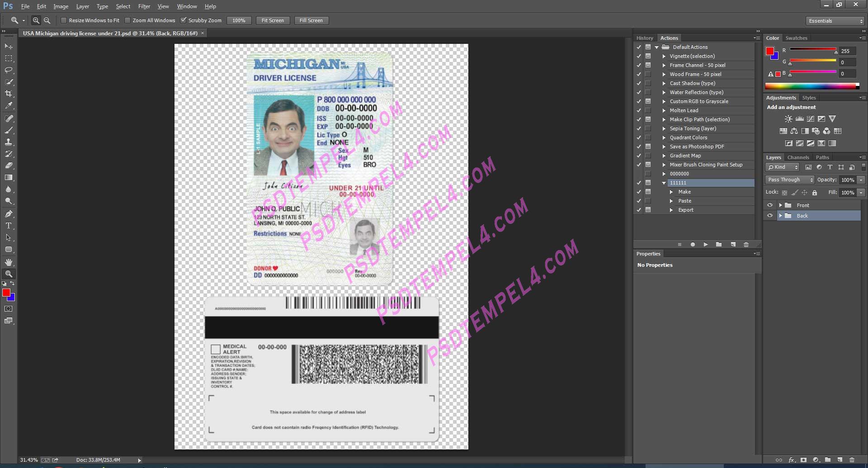The height and width of the screenshot is (468, 868).
Task: Enable Resize Windows to Fit
Action: [x=64, y=20]
